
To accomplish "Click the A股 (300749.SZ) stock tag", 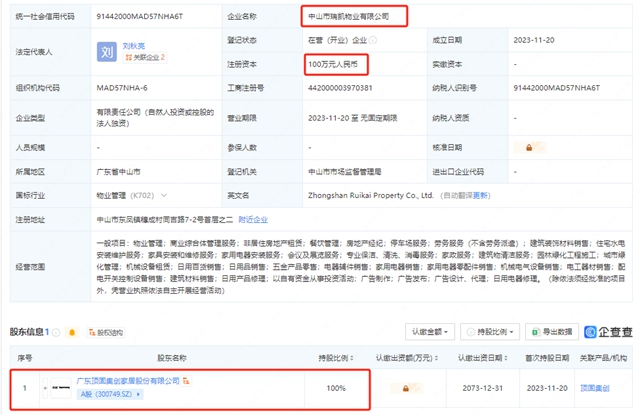I will [109, 394].
